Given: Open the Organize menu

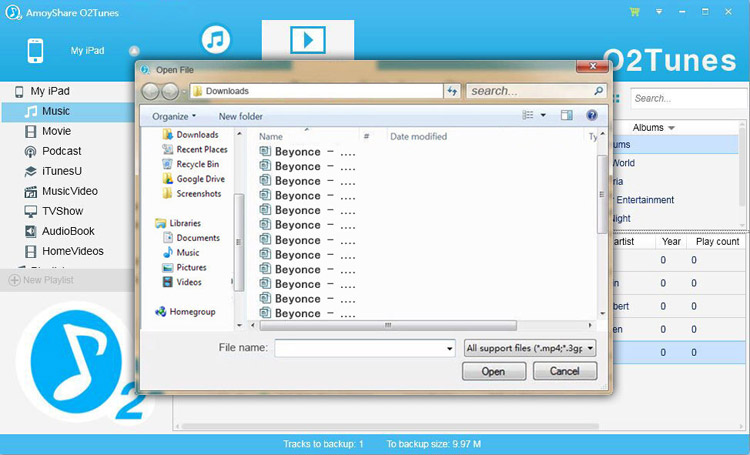Looking at the screenshot, I should (174, 116).
